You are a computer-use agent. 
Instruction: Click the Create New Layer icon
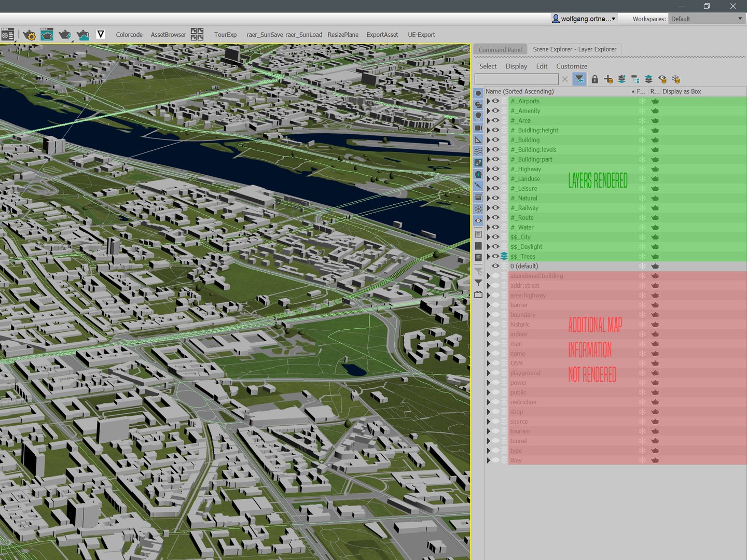click(608, 79)
